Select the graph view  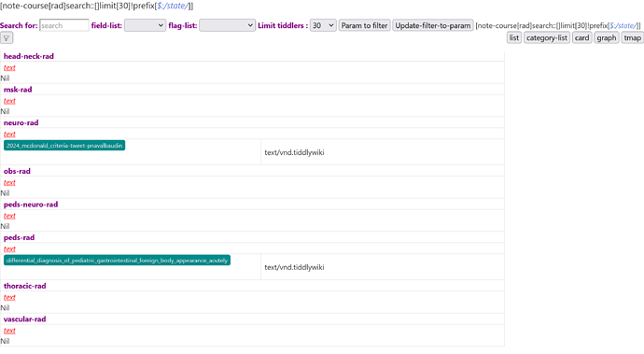pyautogui.click(x=607, y=37)
